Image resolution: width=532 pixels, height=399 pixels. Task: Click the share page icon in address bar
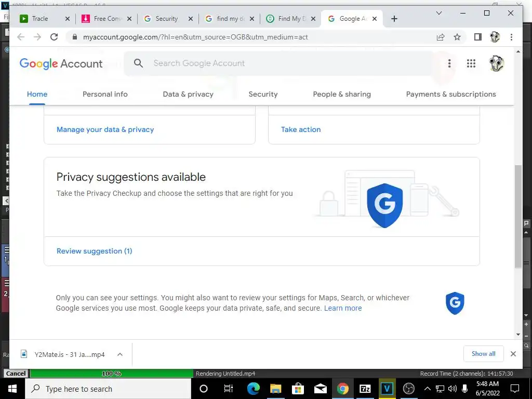click(441, 37)
